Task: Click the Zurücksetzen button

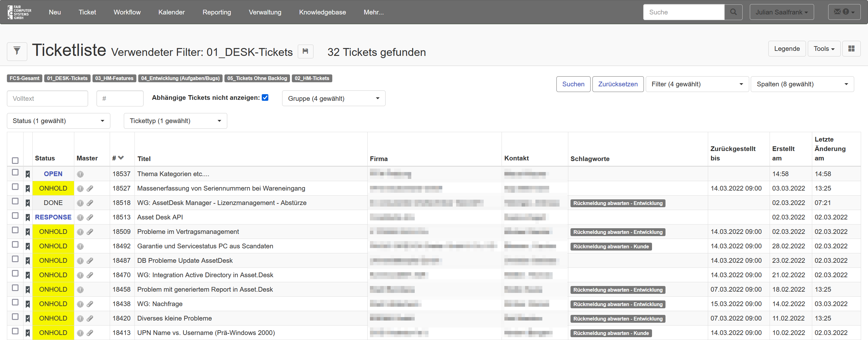Action: (x=617, y=84)
